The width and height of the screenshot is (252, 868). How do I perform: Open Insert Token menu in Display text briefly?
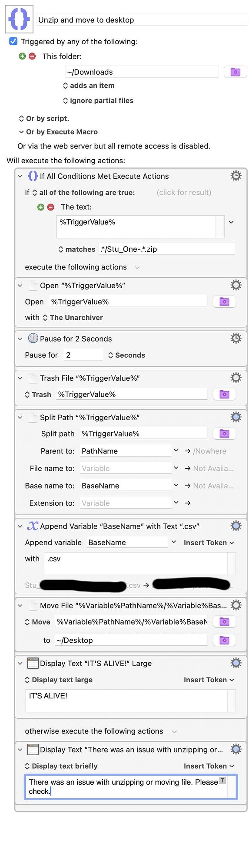(209, 766)
